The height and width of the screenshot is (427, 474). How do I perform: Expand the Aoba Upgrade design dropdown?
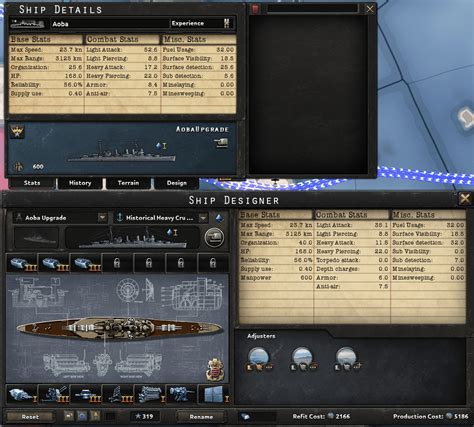coord(103,218)
